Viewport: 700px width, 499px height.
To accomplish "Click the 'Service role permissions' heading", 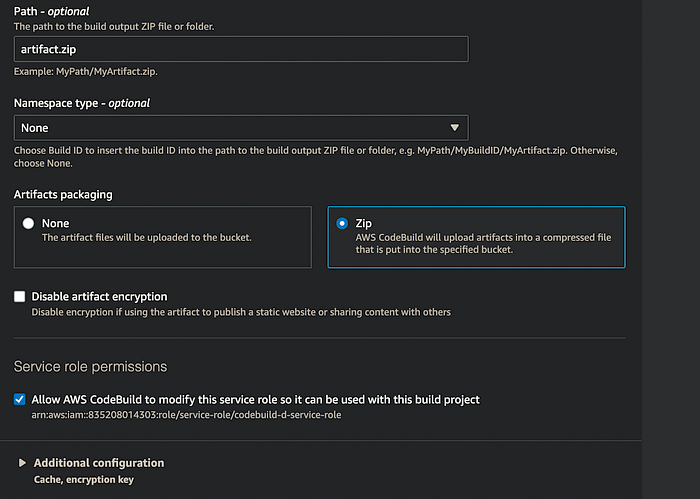I will click(90, 367).
